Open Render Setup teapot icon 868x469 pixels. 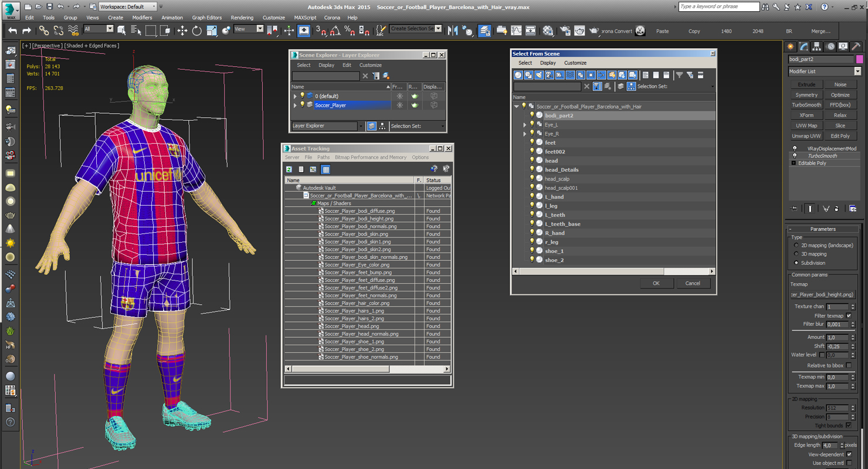click(565, 30)
